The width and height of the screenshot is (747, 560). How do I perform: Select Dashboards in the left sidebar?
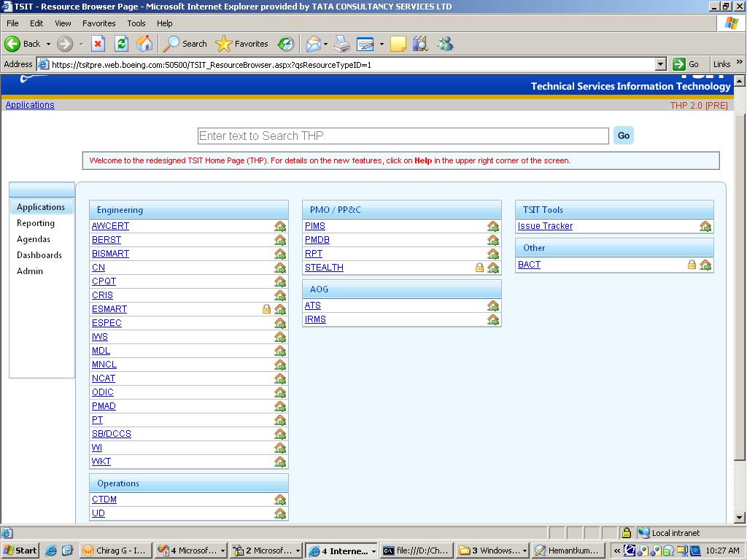tap(39, 254)
